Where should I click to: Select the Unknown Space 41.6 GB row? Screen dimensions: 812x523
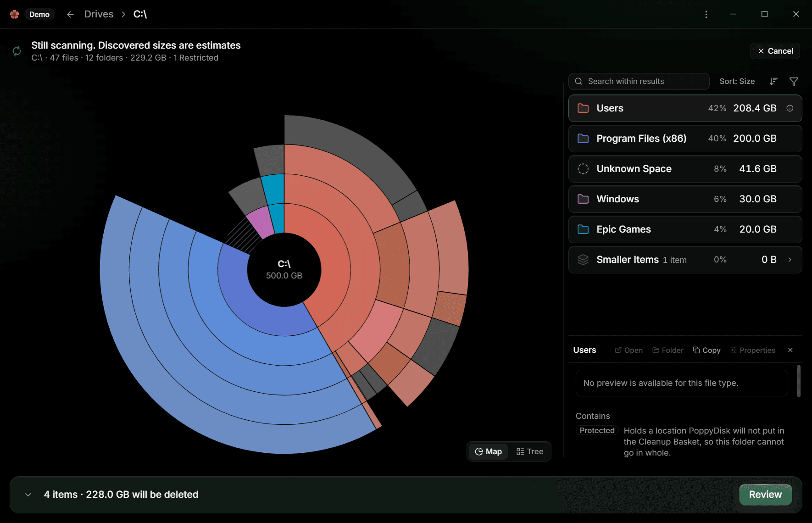[x=685, y=169]
